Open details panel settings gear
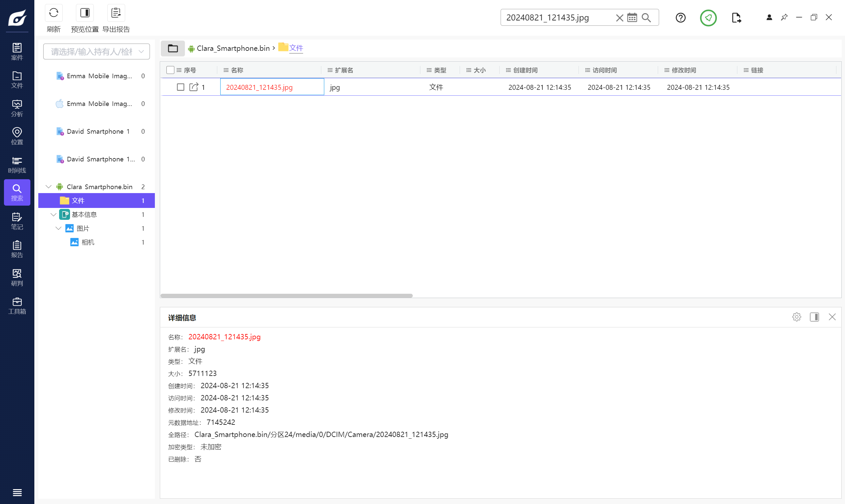The width and height of the screenshot is (845, 504). point(796,317)
